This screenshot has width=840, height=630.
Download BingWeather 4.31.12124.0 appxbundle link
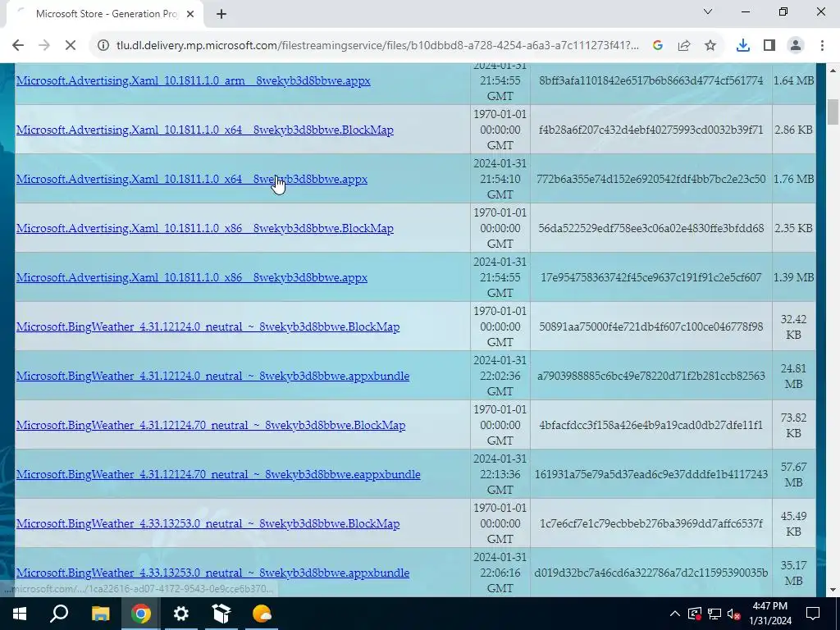212,376
